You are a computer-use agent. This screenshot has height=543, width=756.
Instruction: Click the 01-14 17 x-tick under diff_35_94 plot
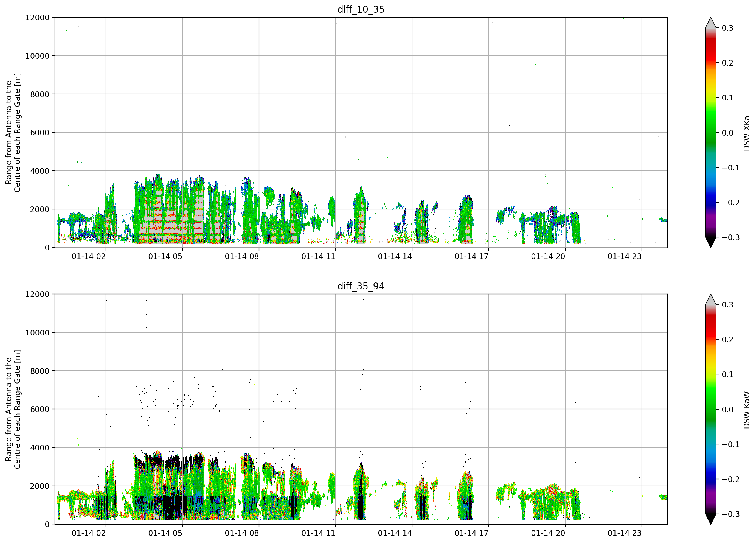click(x=471, y=533)
